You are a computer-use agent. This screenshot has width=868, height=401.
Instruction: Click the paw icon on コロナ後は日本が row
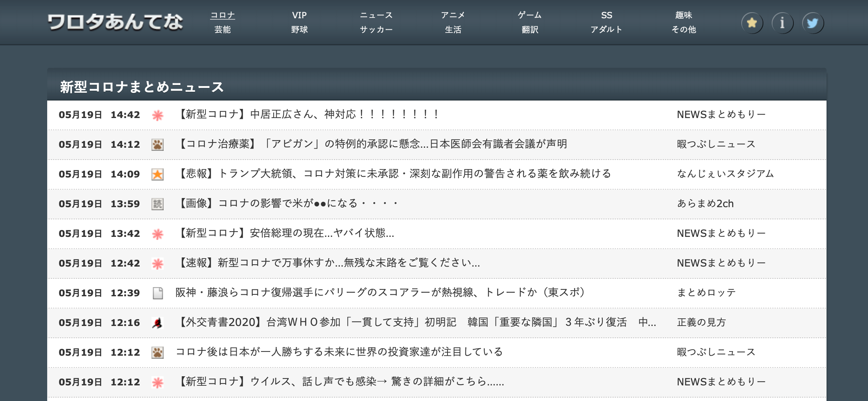coord(158,353)
